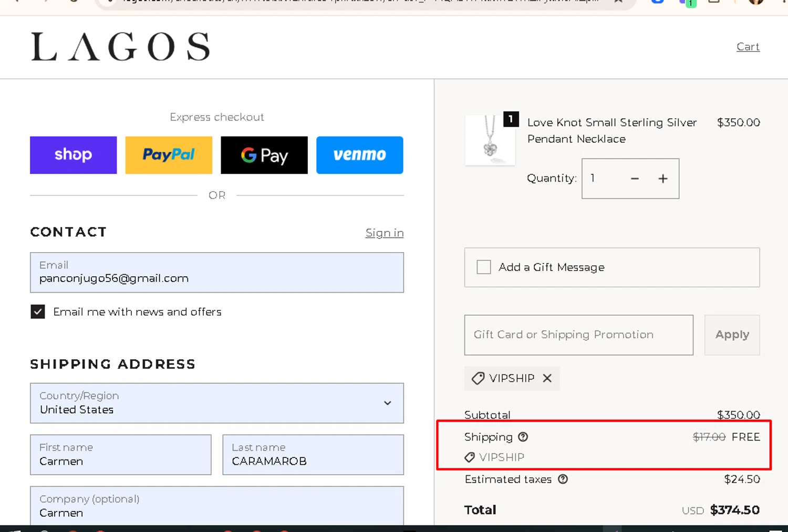788x532 pixels.
Task: Click the Total amount $374.50
Action: click(735, 510)
